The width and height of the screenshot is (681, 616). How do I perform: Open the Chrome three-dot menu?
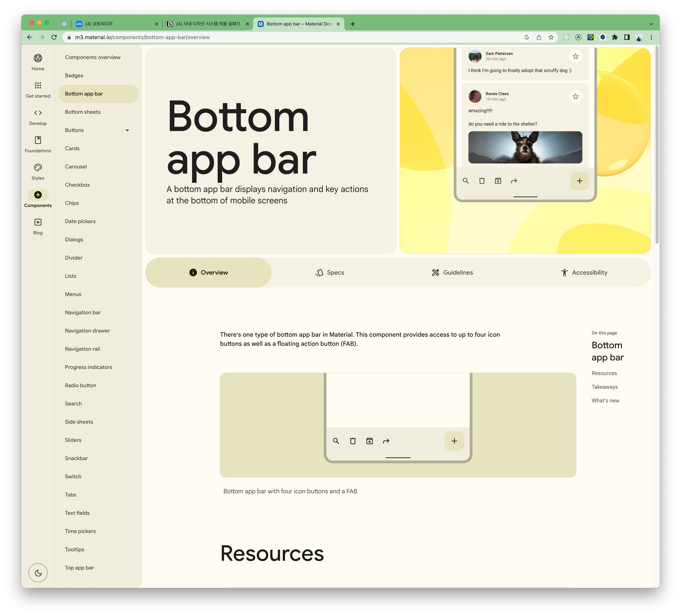coord(651,37)
